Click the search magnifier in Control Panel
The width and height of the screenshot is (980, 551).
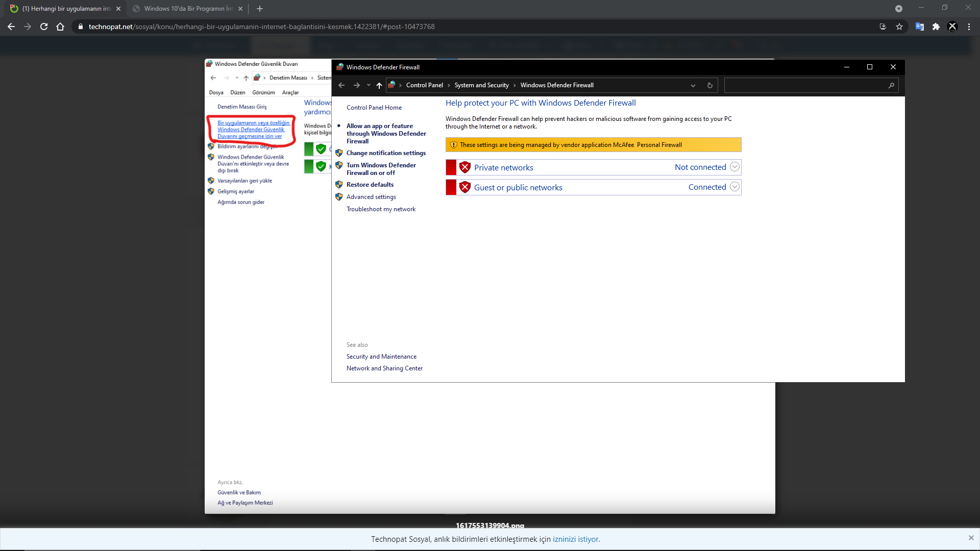click(x=891, y=85)
